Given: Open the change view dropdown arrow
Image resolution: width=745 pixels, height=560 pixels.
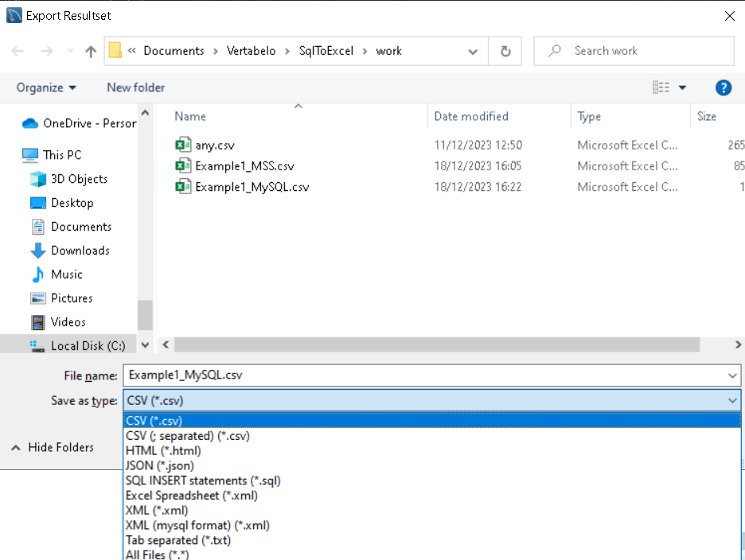Looking at the screenshot, I should [x=682, y=87].
